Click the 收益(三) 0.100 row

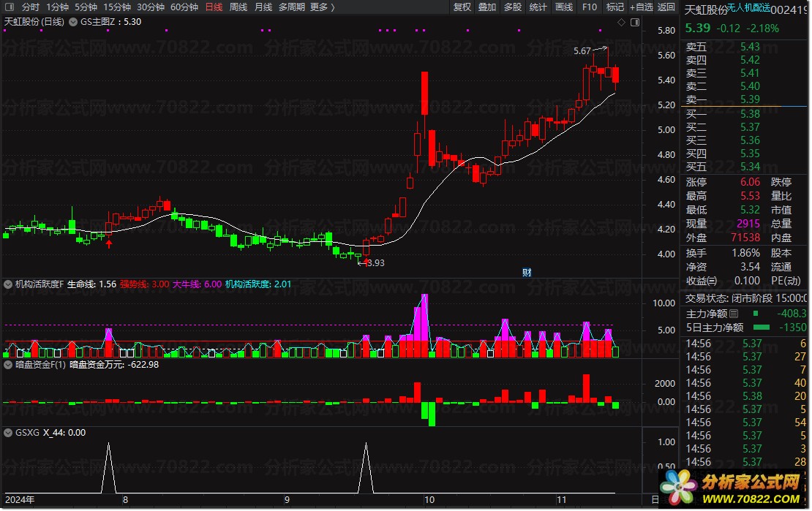[723, 281]
